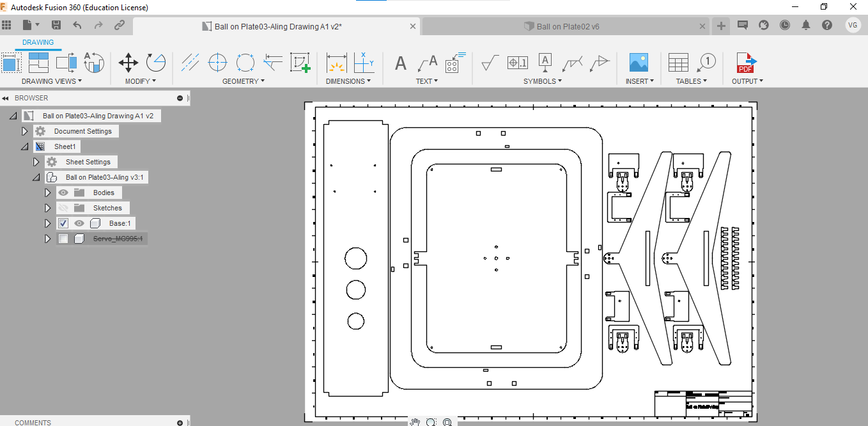Select the Datum Identifier tool
The height and width of the screenshot is (426, 868).
point(545,63)
